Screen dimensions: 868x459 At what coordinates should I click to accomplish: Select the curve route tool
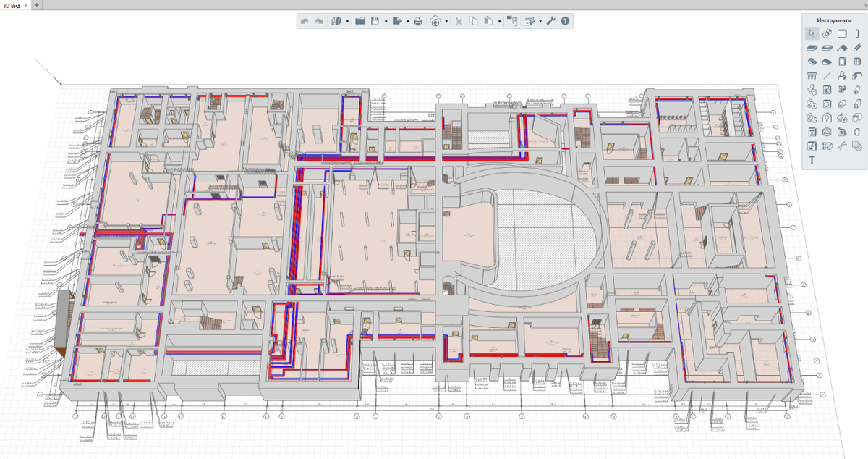(842, 145)
